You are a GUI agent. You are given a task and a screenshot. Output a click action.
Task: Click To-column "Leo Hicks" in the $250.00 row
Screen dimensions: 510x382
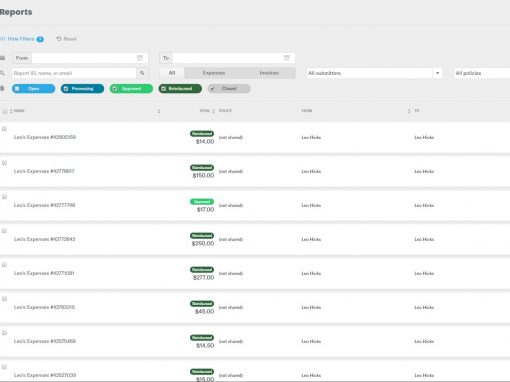coord(424,239)
